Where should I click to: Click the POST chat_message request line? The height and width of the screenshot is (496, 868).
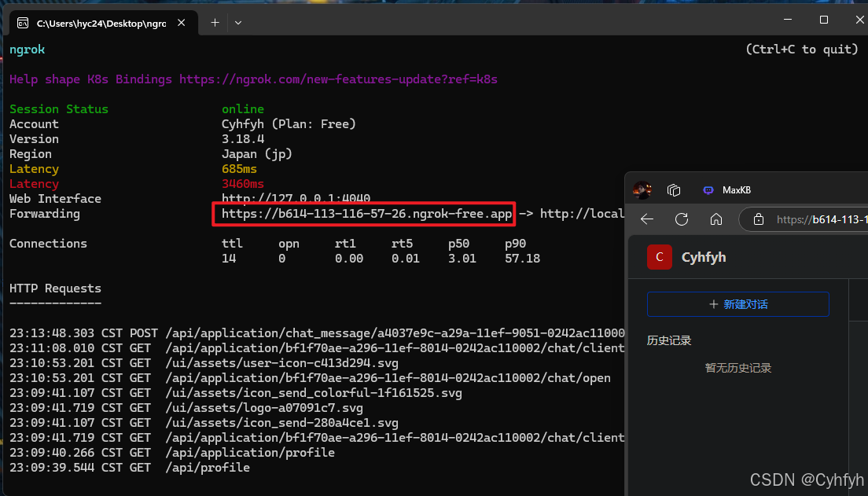point(317,333)
